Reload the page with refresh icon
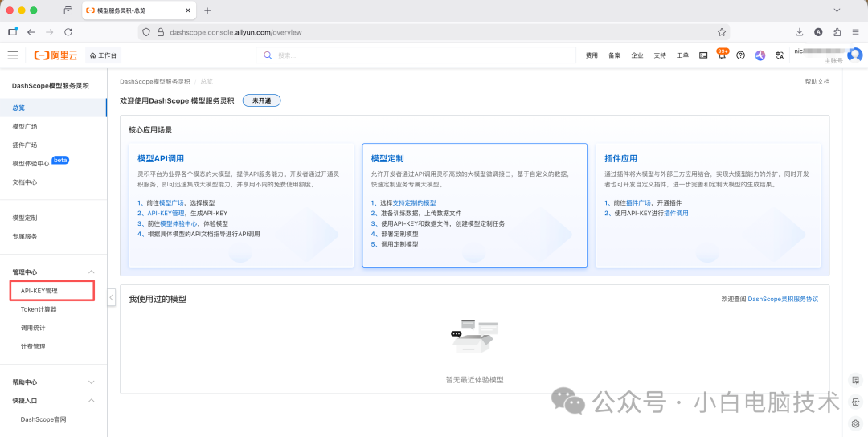This screenshot has width=868, height=437. (x=68, y=32)
